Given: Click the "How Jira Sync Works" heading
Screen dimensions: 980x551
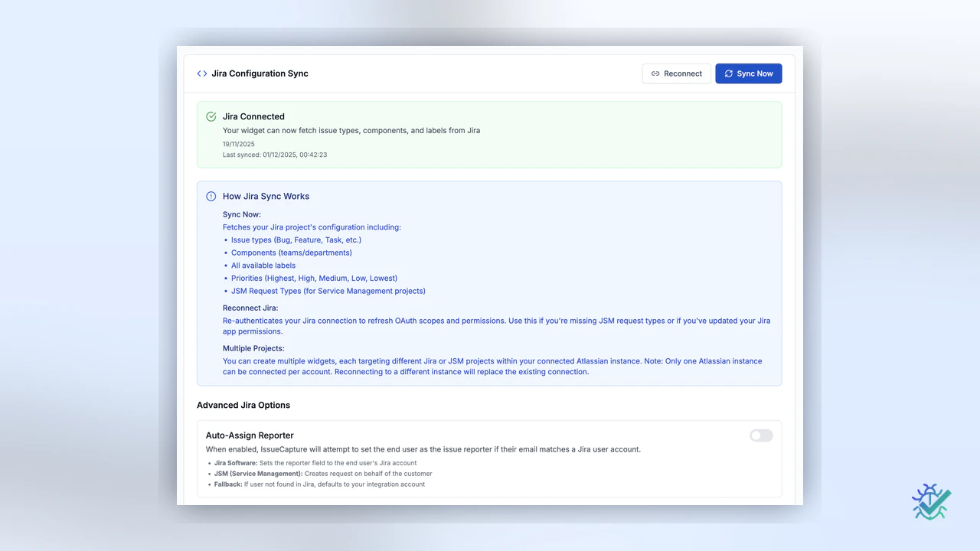Looking at the screenshot, I should (266, 196).
